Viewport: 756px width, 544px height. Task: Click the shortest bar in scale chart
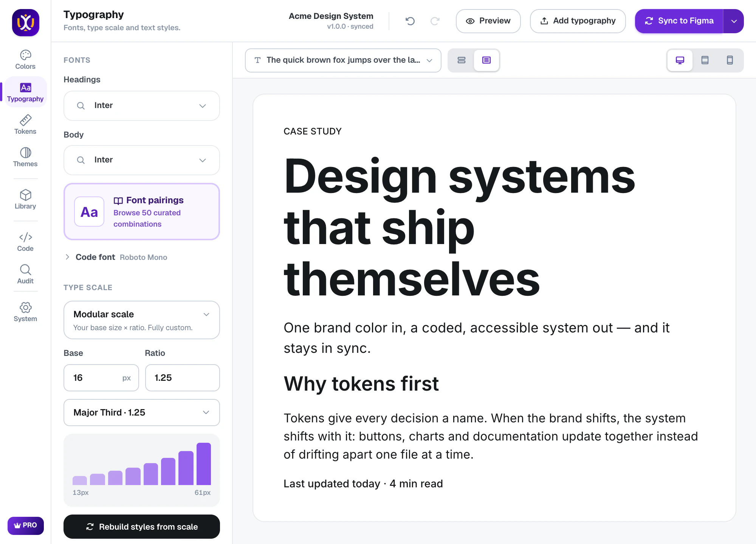pyautogui.click(x=80, y=481)
